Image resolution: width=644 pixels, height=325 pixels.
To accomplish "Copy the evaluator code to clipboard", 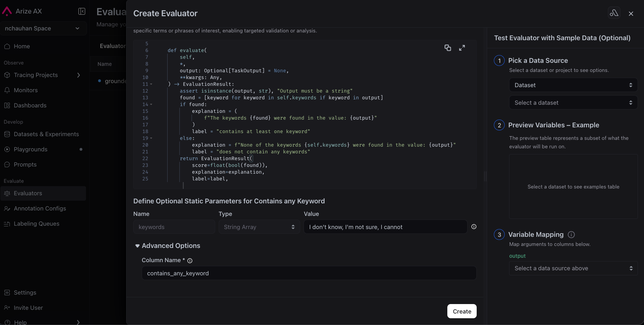I will pos(448,48).
